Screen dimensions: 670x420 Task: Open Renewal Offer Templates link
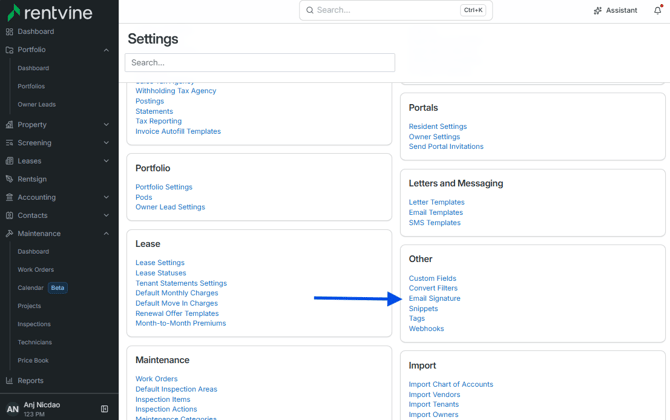point(177,314)
